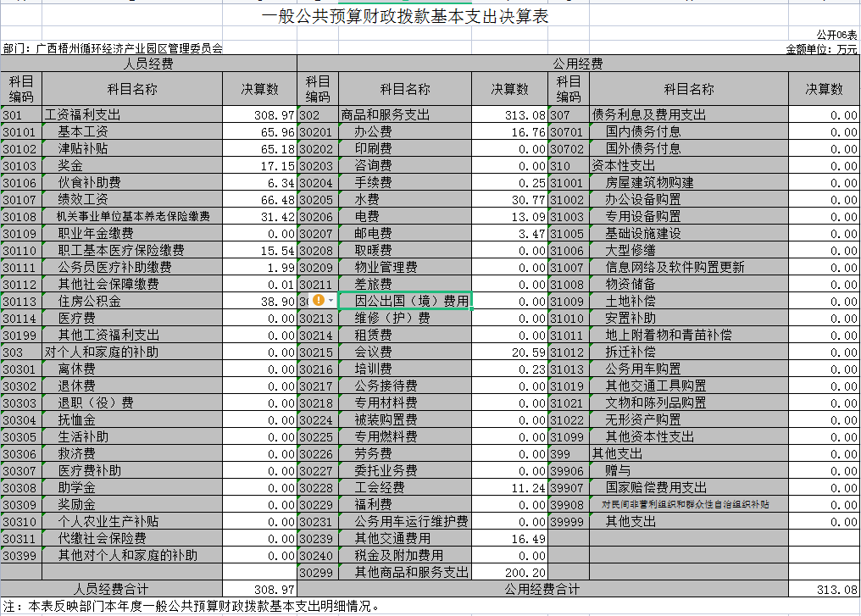Click the 公务接待费 cell

405,386
